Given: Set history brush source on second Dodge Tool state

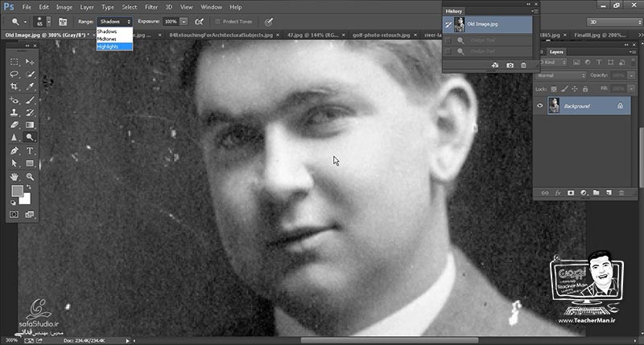Looking at the screenshot, I should [x=448, y=51].
